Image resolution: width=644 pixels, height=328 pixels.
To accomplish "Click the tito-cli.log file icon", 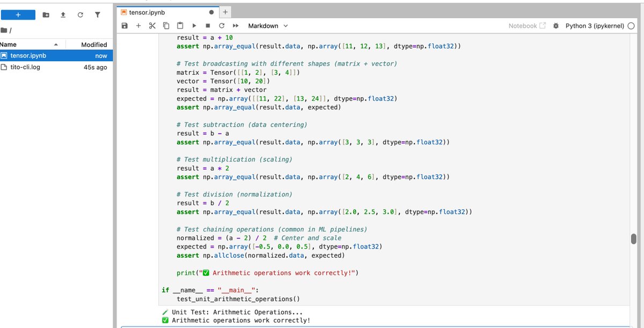I will tap(4, 67).
